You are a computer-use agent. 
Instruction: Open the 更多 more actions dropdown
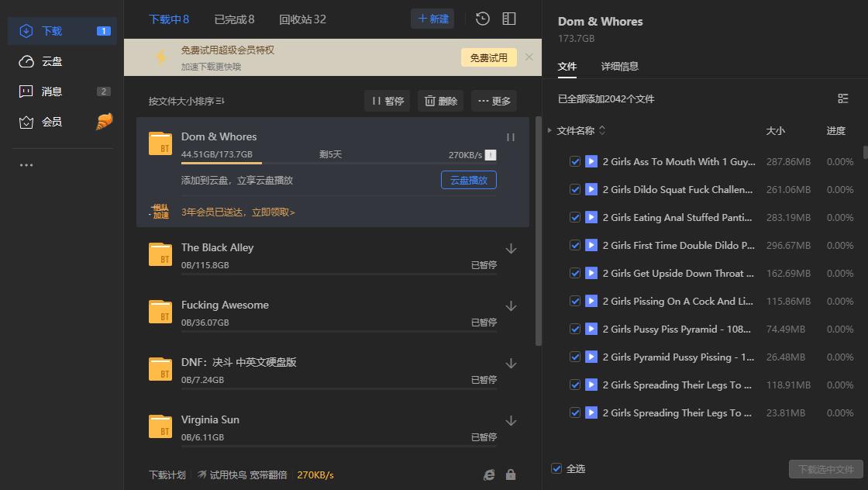494,100
